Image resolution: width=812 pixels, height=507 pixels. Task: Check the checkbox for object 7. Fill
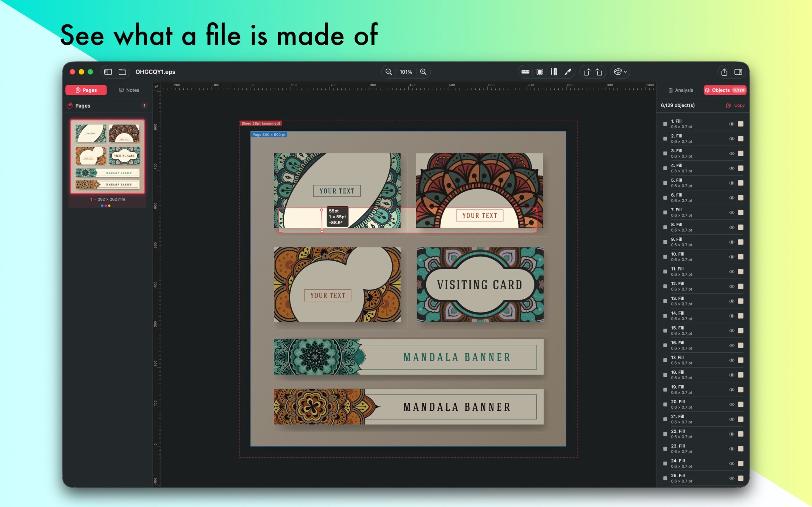665,213
